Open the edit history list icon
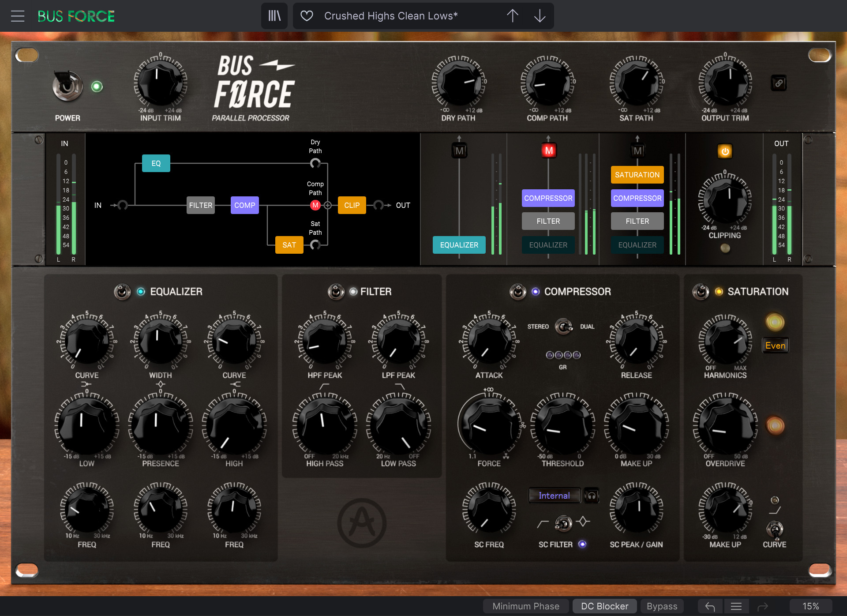 pyautogui.click(x=736, y=606)
